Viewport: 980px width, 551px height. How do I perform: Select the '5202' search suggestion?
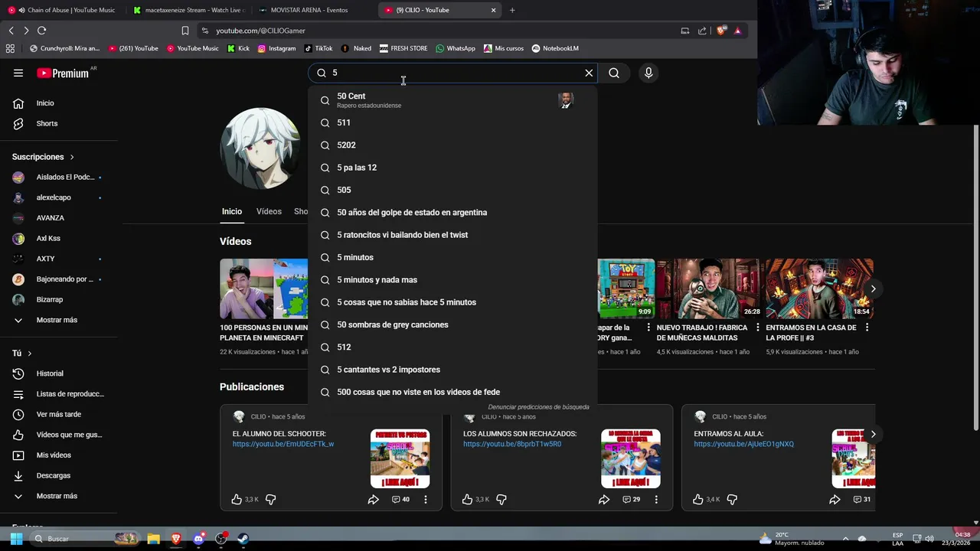[452, 145]
